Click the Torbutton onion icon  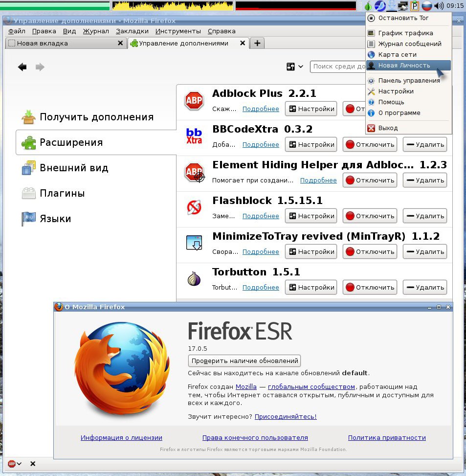click(194, 279)
